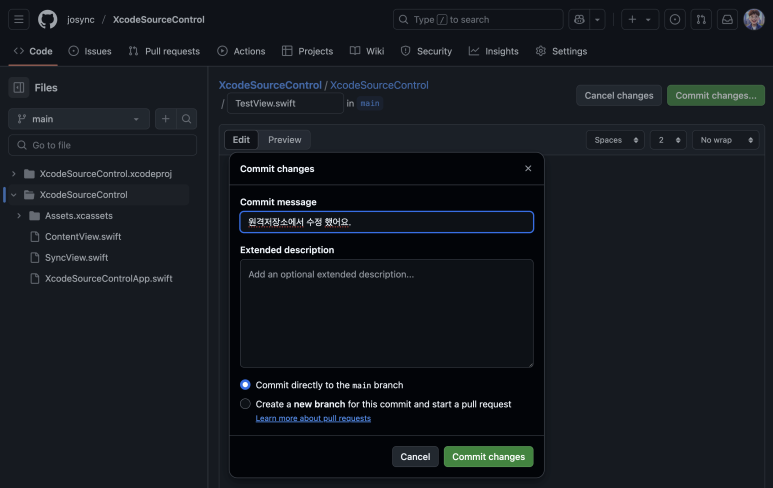
Task: Switch to the Wiki tab
Action: point(367,51)
